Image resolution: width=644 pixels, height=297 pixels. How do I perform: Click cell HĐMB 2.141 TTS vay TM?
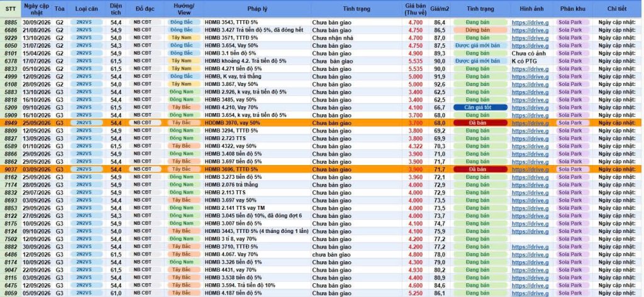[x=257, y=208]
